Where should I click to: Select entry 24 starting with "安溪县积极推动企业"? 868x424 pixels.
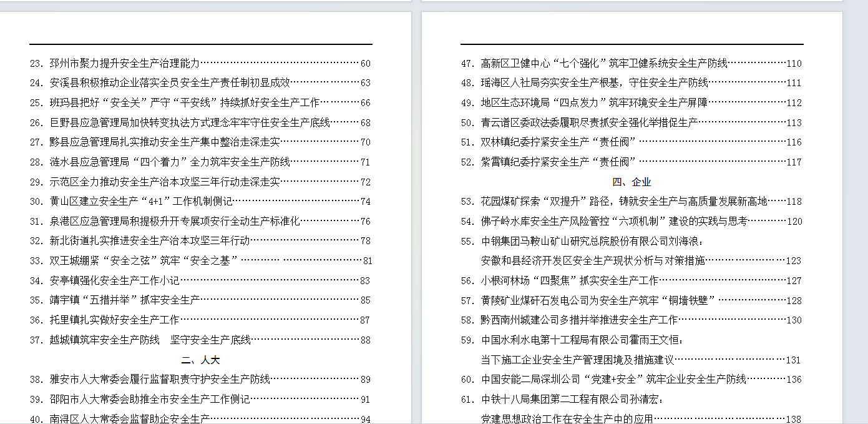click(200, 83)
